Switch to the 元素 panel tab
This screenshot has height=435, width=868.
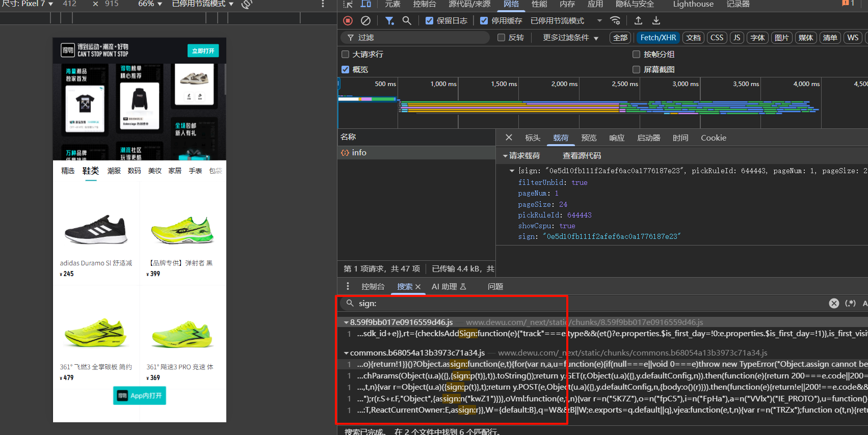click(x=392, y=4)
